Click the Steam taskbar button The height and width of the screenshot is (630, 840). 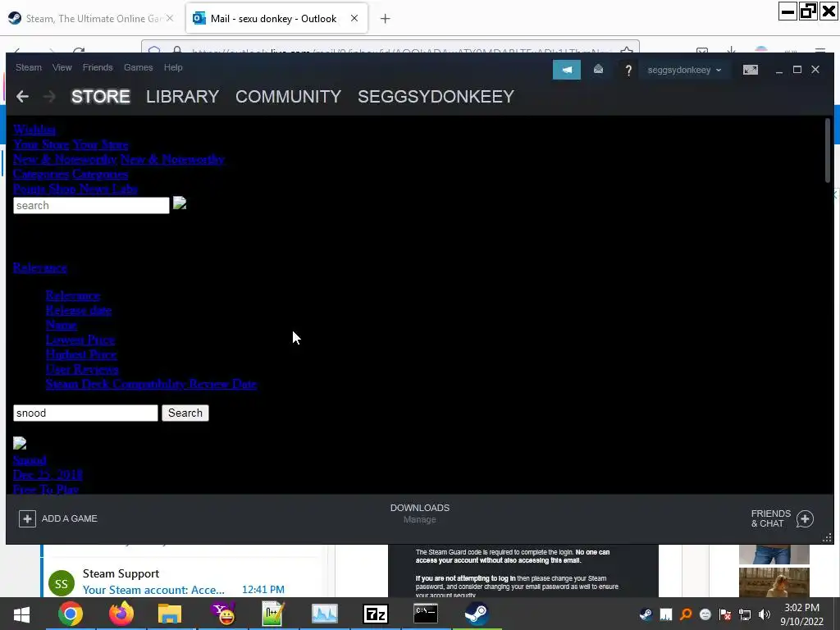pos(477,614)
